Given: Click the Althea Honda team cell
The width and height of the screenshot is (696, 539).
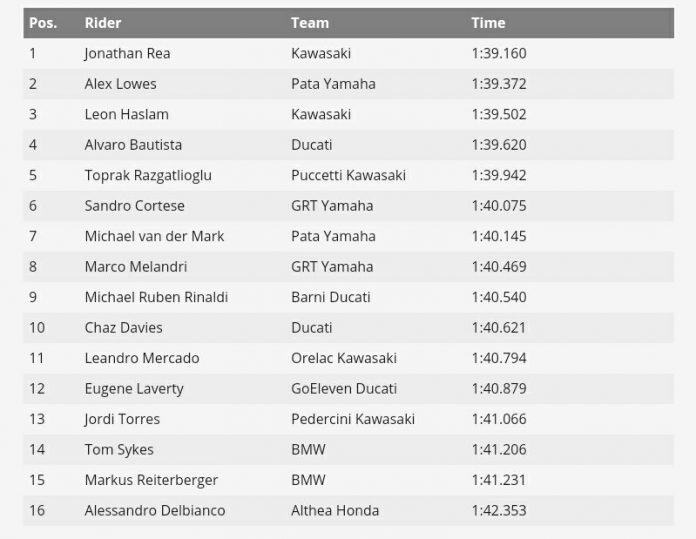Looking at the screenshot, I should click(335, 511).
